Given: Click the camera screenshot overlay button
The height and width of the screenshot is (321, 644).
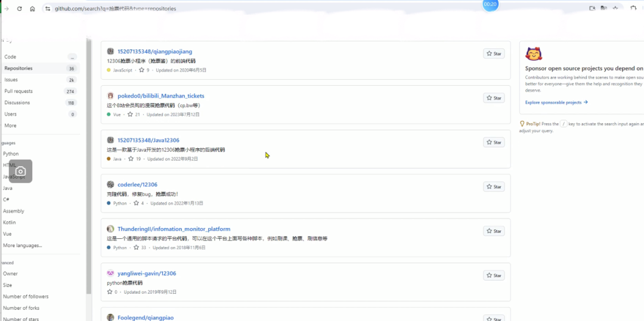Looking at the screenshot, I should tap(20, 172).
